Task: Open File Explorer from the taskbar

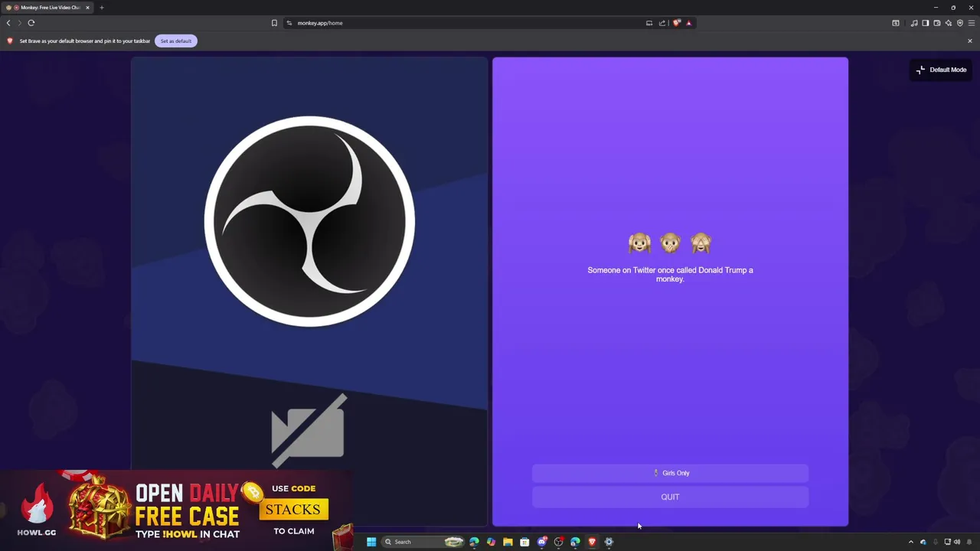Action: click(508, 542)
